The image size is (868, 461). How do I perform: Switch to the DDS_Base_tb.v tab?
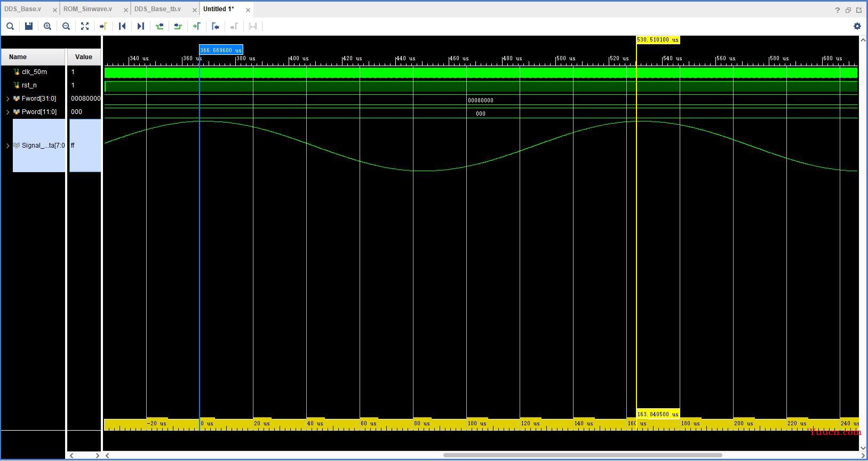157,9
